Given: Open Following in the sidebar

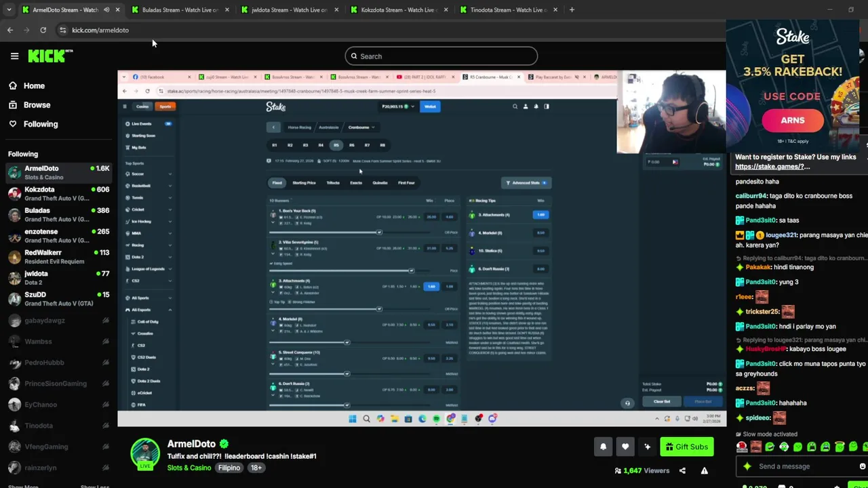Looking at the screenshot, I should click(33, 124).
